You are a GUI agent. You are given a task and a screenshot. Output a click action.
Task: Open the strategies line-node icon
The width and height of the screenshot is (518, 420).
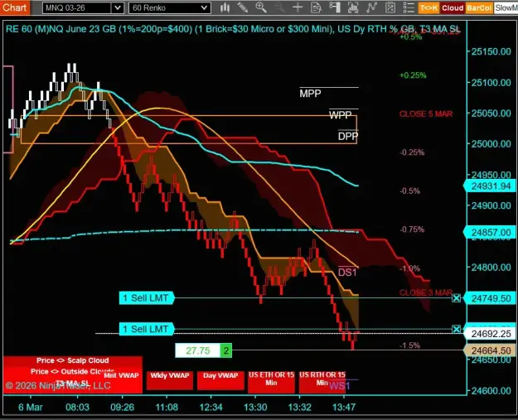click(x=371, y=7)
